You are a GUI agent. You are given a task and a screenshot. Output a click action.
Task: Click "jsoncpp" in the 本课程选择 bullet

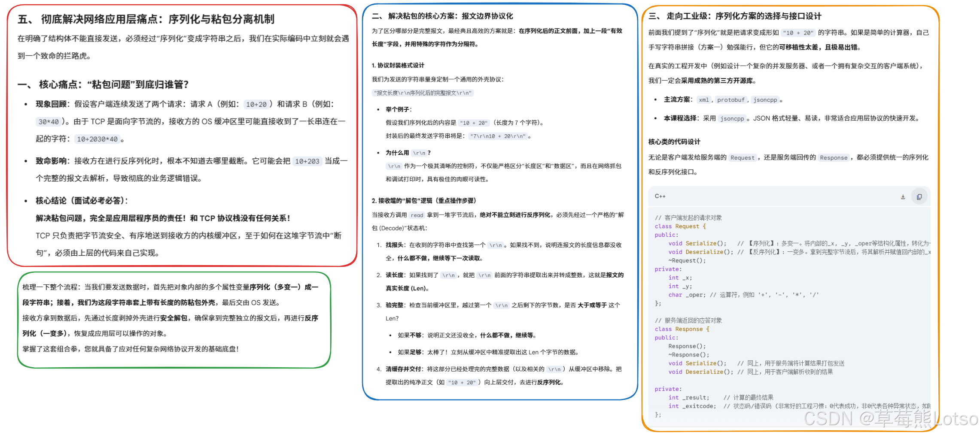click(732, 119)
